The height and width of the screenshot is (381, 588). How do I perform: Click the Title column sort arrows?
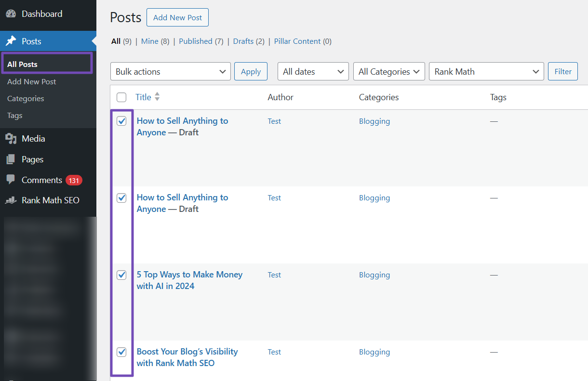click(x=157, y=97)
